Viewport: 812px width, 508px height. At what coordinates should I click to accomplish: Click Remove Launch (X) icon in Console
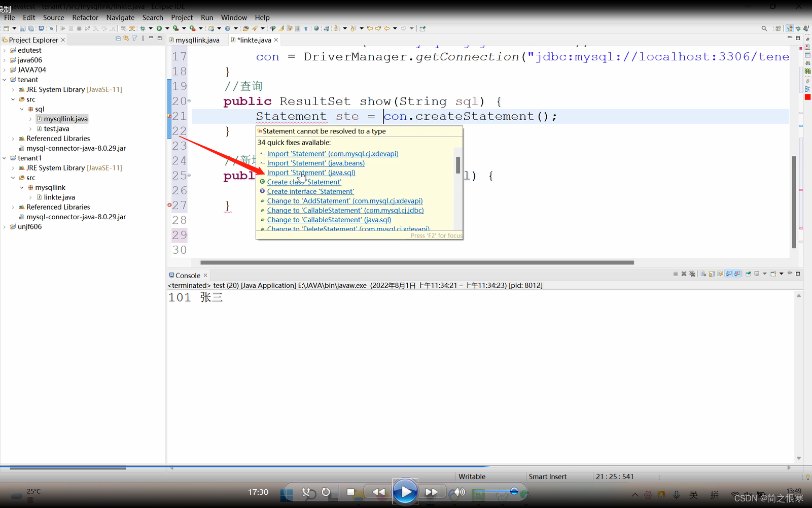pyautogui.click(x=684, y=274)
